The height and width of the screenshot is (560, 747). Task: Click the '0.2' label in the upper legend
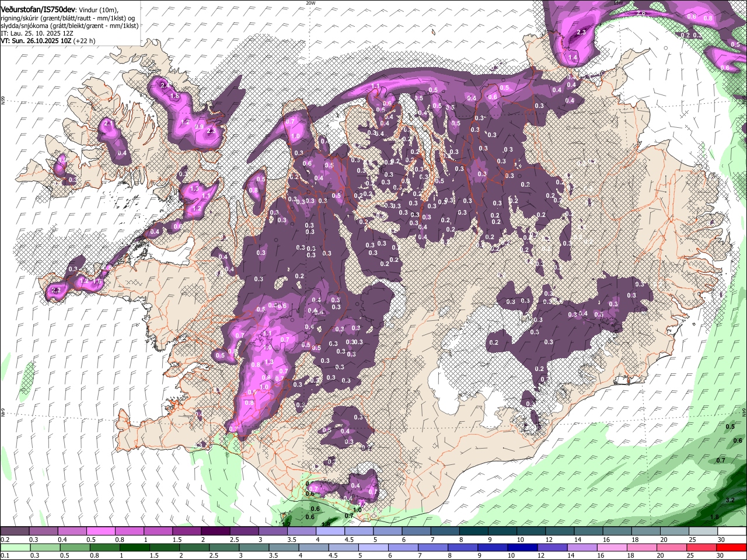click(x=5, y=540)
